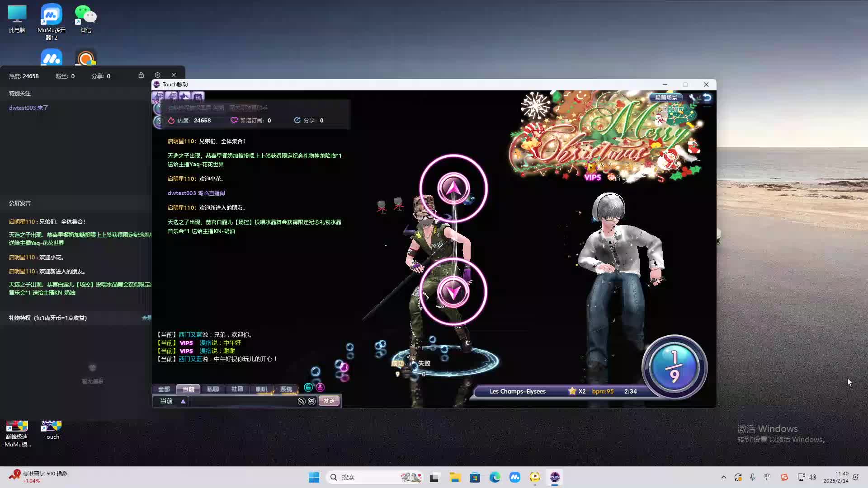Open settings via wrench icon
Viewport: 868px width, 488px height.
692,98
